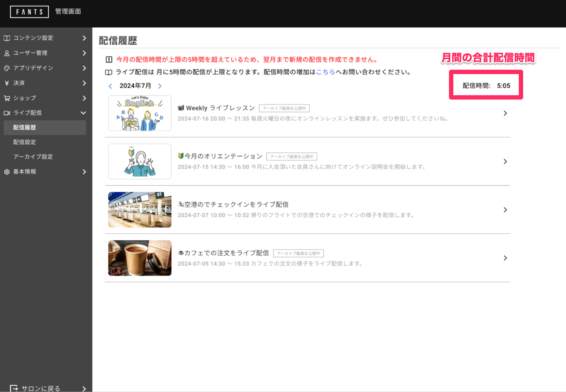Screen dimensions: 566x392
Task: Click the Let's Enjoy English thumbnail
Action: 140,113
